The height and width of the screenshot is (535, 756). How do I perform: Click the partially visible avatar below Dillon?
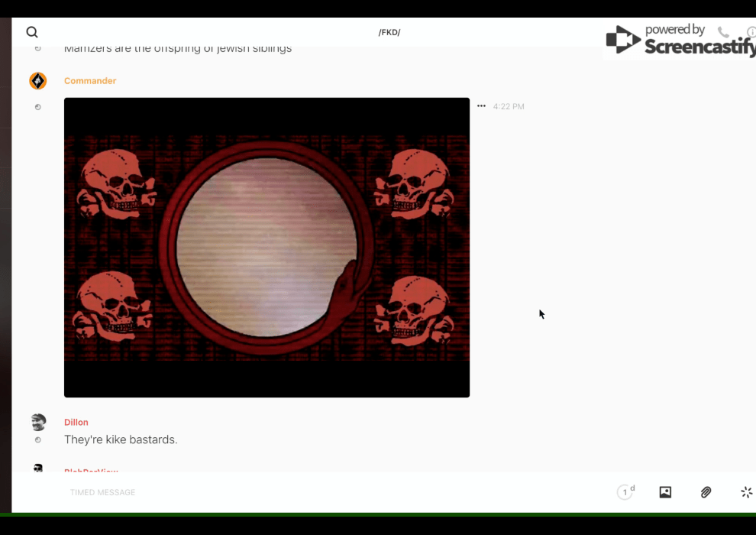pyautogui.click(x=37, y=468)
